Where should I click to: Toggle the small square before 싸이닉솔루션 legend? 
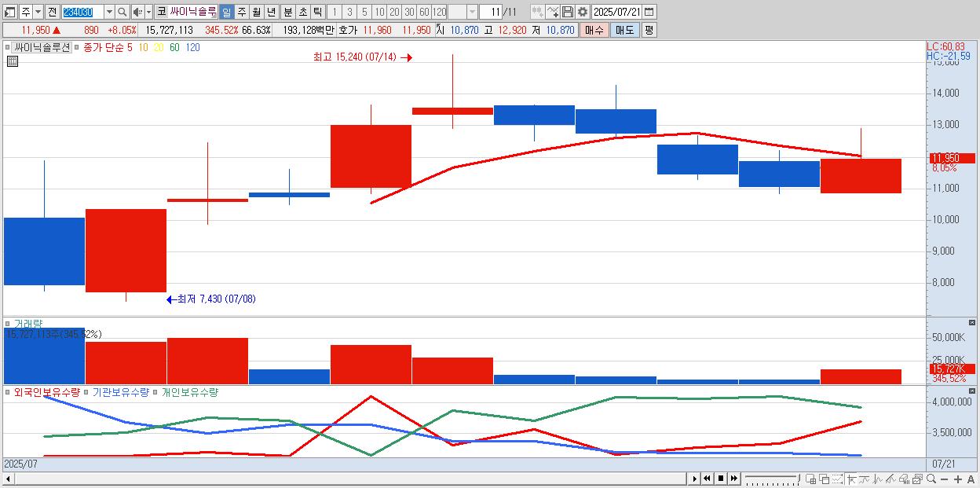[x=9, y=47]
